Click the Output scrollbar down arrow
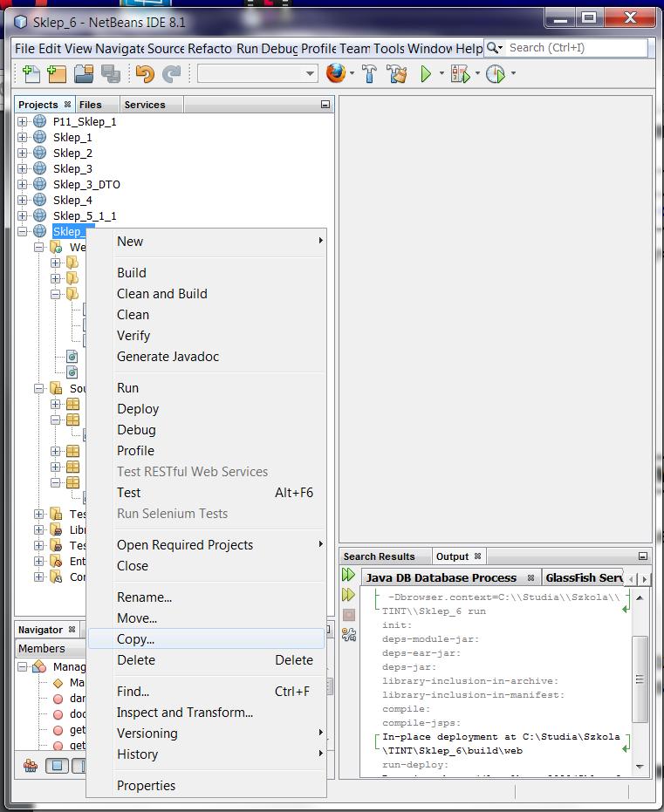The width and height of the screenshot is (664, 812). click(640, 767)
